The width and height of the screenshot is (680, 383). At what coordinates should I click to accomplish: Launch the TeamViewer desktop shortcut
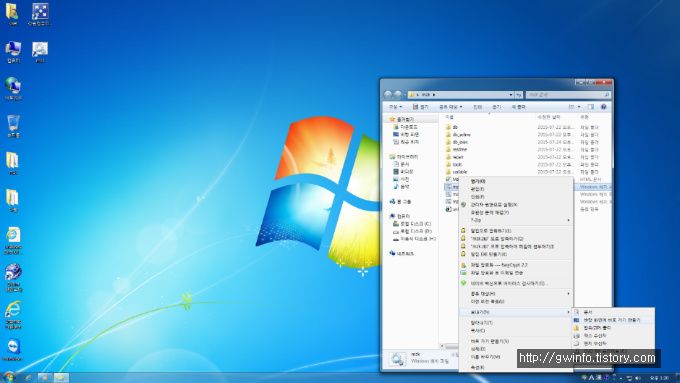tap(13, 350)
